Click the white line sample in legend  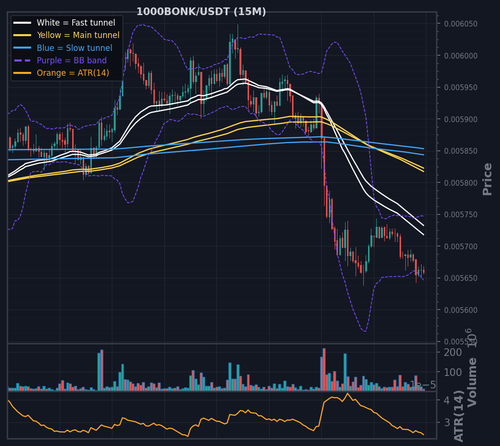22,23
